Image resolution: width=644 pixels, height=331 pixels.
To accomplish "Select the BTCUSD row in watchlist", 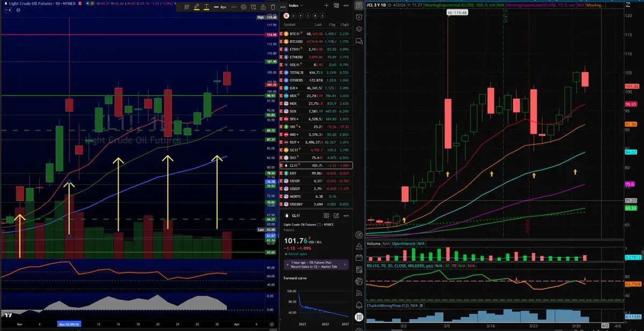I will point(316,41).
